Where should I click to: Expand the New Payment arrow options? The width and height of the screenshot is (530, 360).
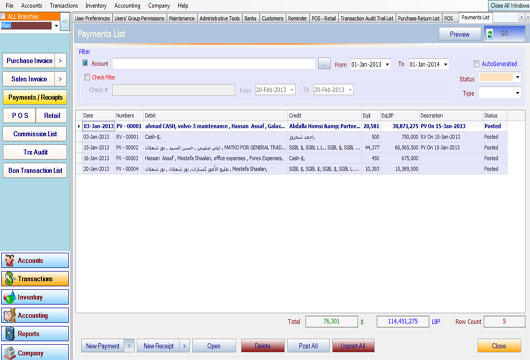coord(129,346)
